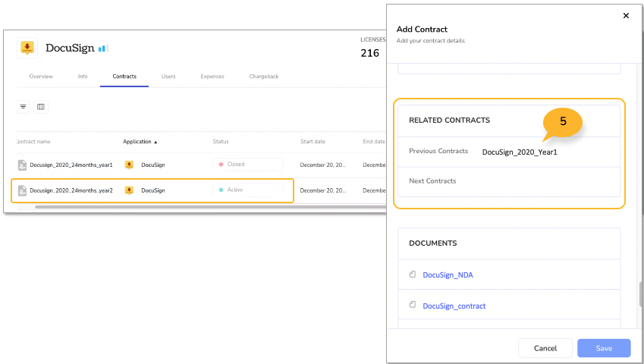Viewport: 644px width, 364px height.
Task: Click file icon next to DocuSign_NDA
Action: click(x=413, y=274)
